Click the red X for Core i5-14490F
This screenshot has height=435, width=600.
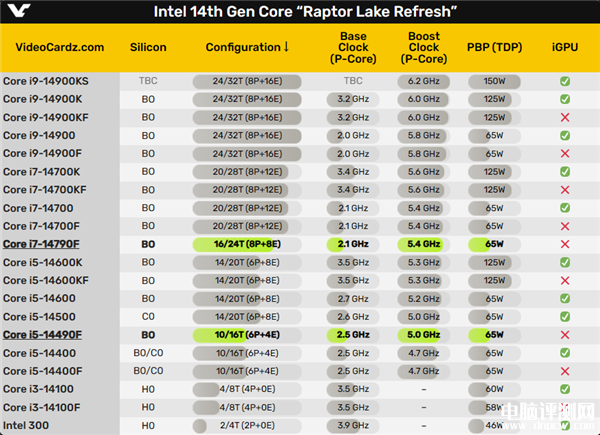coord(565,335)
